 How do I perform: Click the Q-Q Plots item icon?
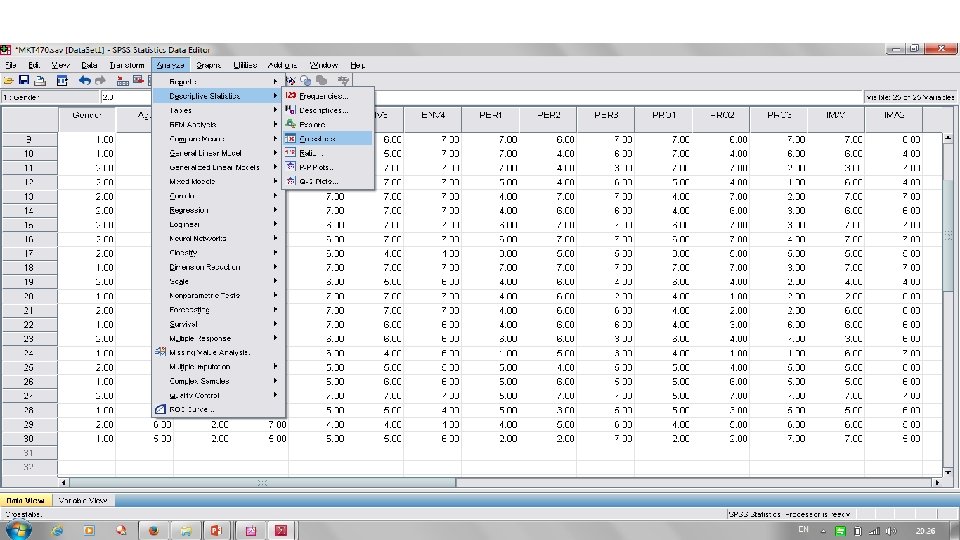coord(291,181)
